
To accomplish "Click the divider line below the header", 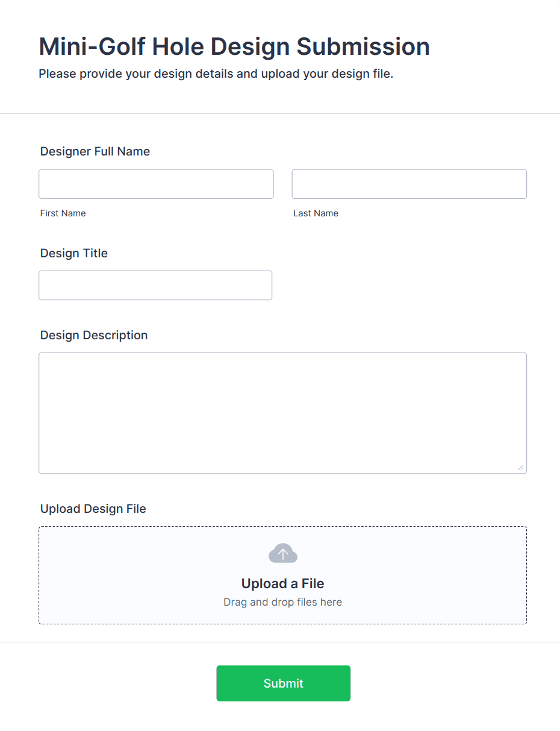I will [x=280, y=113].
